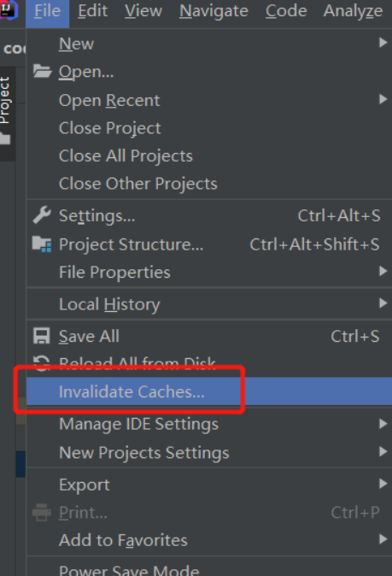Viewport: 392px width, 576px height.
Task: Open the Edit menu
Action: point(93,10)
